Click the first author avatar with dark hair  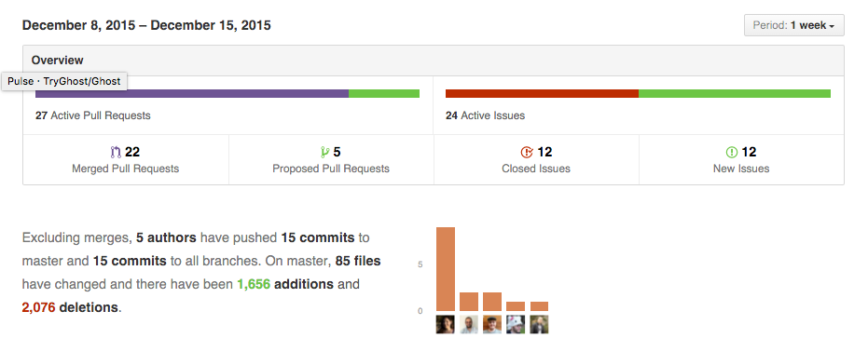click(445, 324)
